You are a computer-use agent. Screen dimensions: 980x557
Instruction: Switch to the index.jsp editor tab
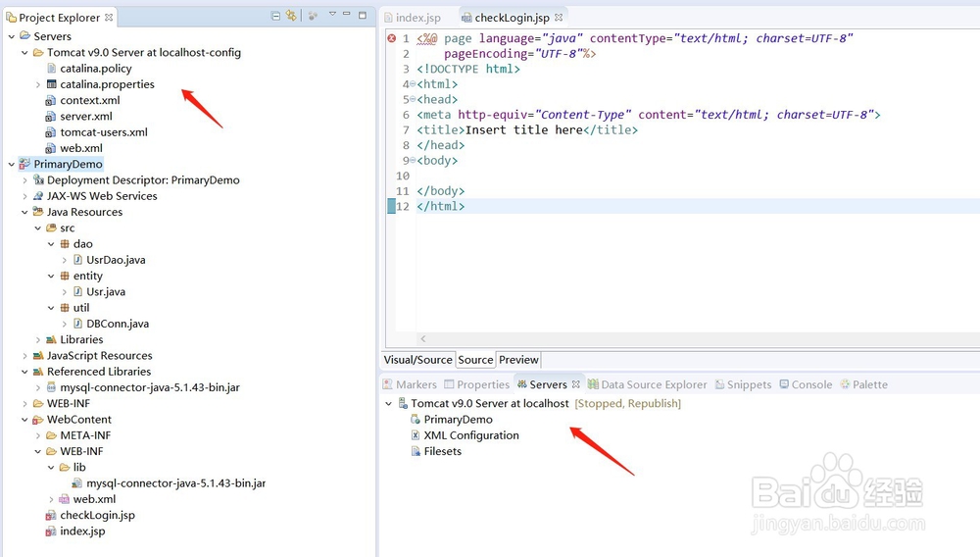414,18
